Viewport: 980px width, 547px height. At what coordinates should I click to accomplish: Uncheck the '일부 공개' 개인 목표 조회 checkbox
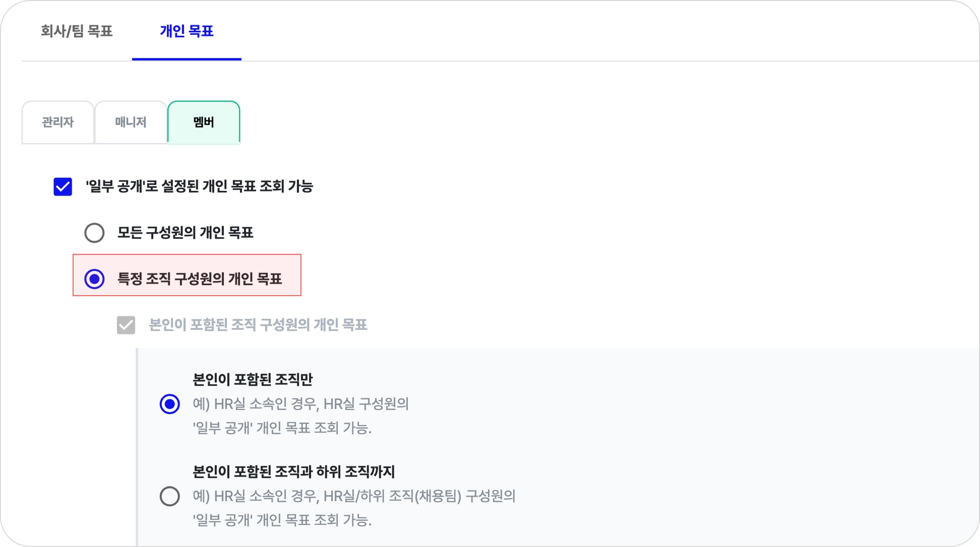63,186
